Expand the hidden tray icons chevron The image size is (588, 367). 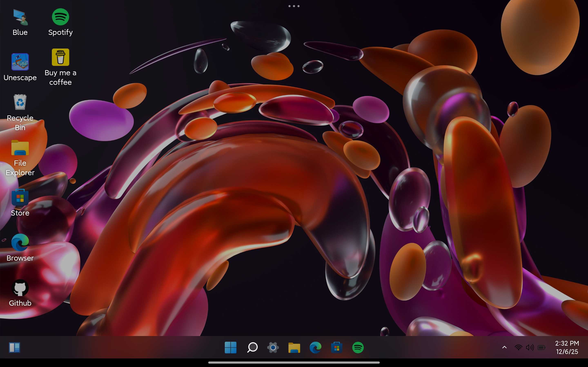(504, 347)
